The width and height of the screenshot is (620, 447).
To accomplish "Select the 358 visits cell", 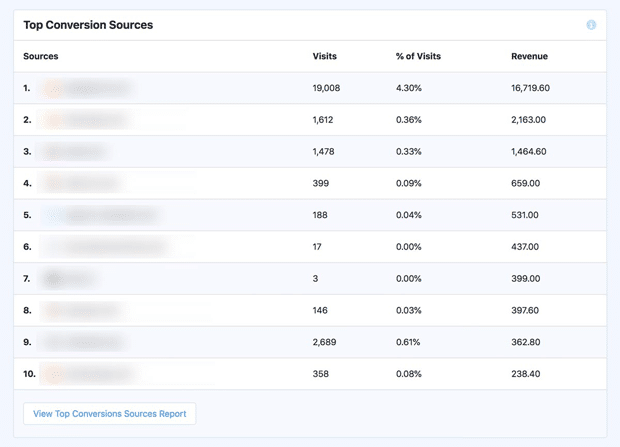I will [x=321, y=374].
